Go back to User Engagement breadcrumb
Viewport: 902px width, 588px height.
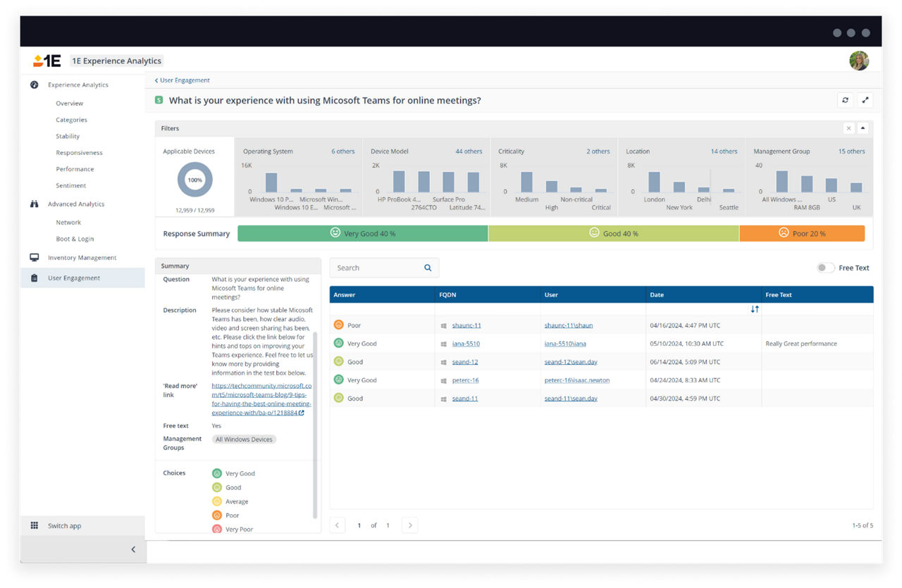183,80
